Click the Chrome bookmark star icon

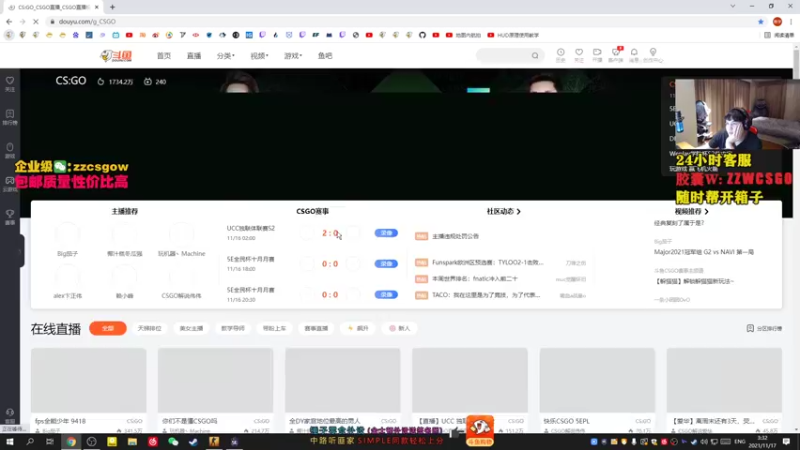click(x=761, y=21)
